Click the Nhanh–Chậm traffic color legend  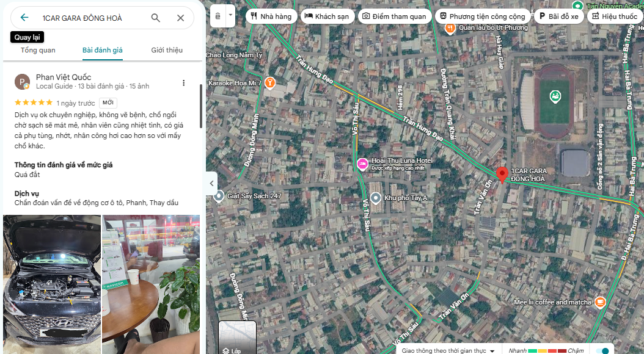(x=546, y=351)
